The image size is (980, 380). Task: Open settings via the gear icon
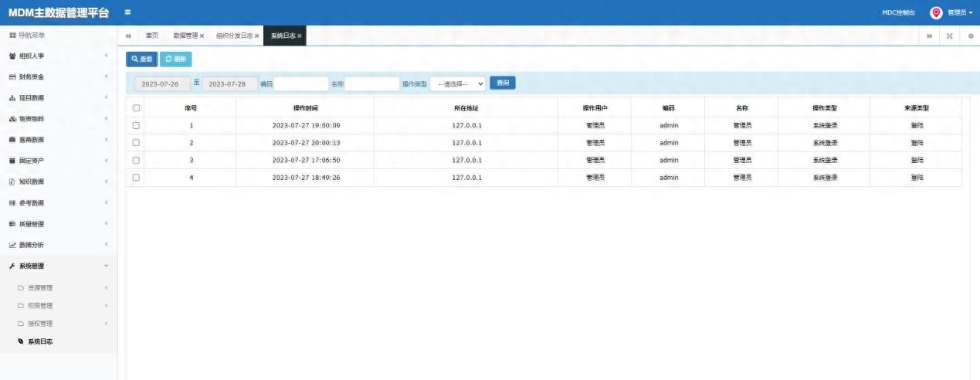(x=970, y=36)
